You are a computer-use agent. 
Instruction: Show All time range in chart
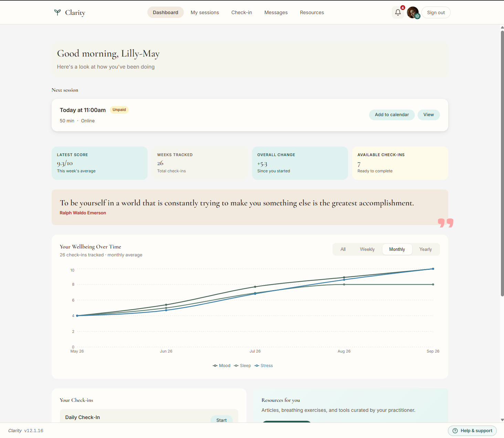tap(343, 249)
